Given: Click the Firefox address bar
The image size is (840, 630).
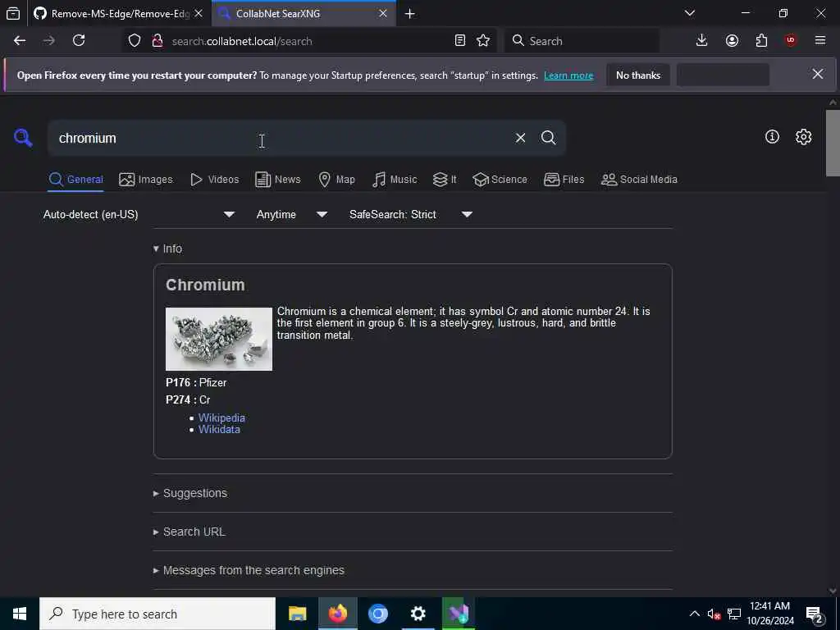Looking at the screenshot, I should [311, 41].
